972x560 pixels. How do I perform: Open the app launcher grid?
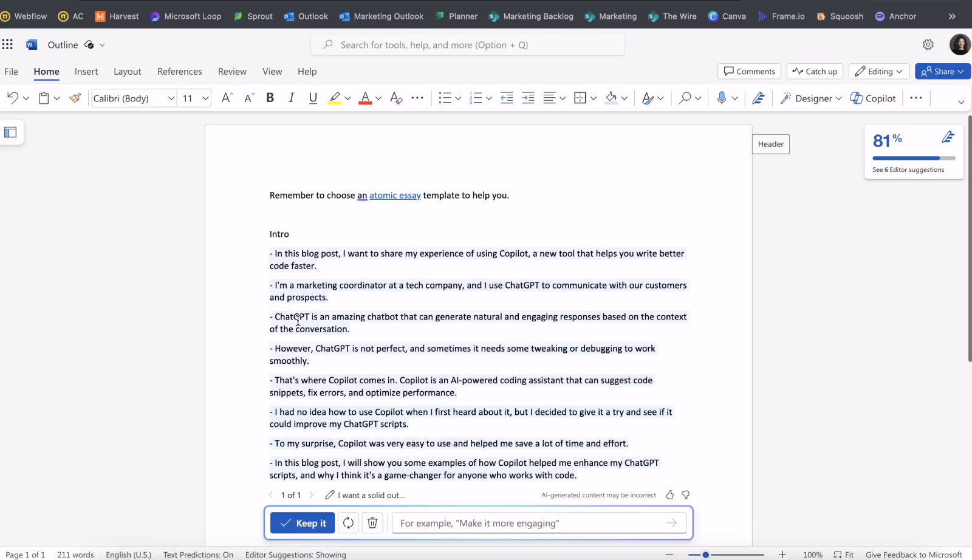[7, 44]
